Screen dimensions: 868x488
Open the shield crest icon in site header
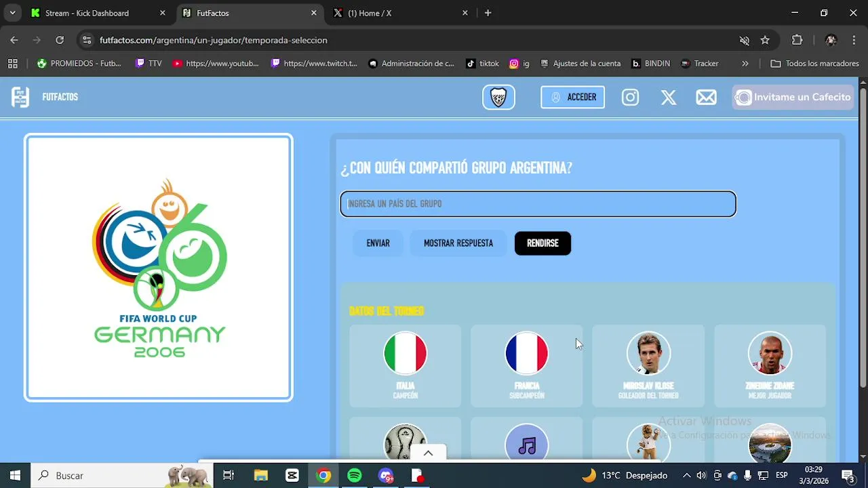498,97
